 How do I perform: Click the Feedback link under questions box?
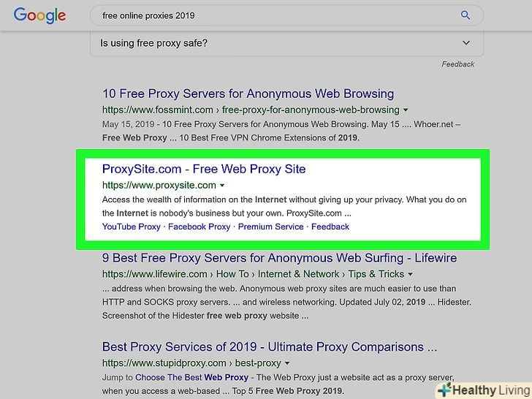pyautogui.click(x=457, y=64)
